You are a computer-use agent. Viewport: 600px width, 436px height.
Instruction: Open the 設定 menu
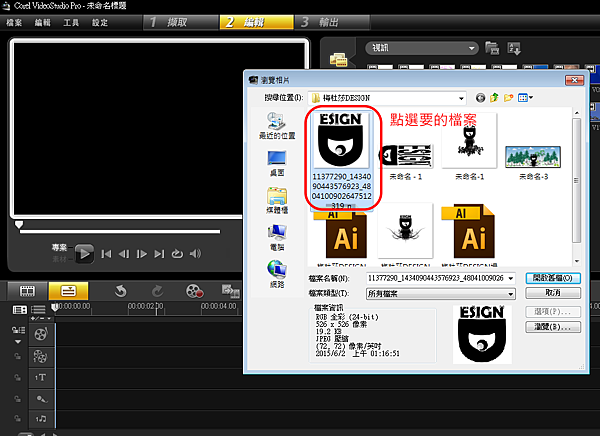pyautogui.click(x=100, y=23)
